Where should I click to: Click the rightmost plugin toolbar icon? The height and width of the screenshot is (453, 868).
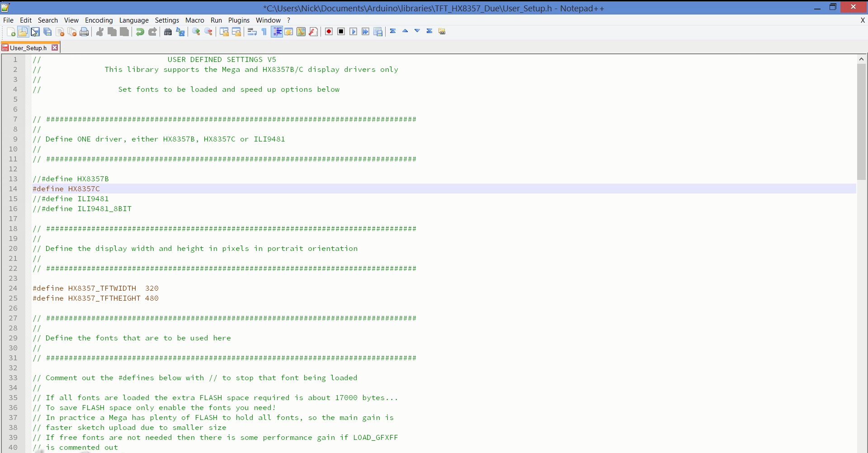(x=442, y=31)
